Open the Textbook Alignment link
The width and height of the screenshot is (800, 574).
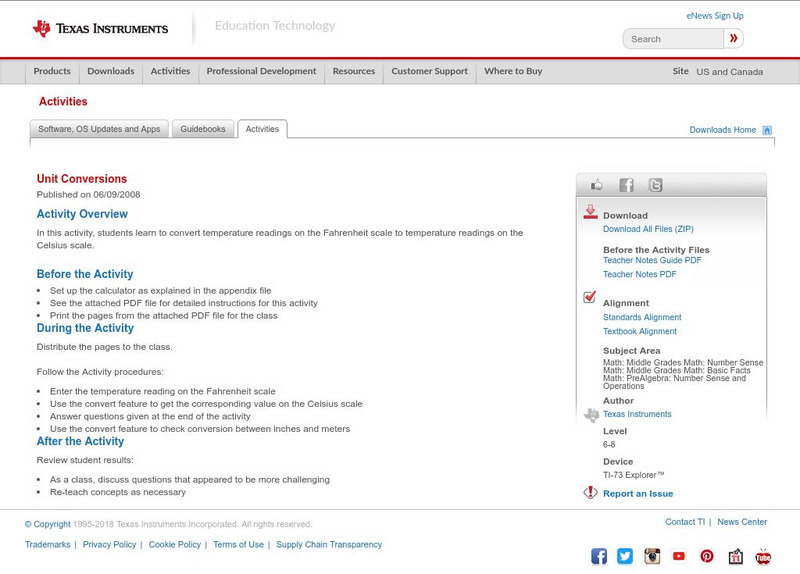pos(640,332)
